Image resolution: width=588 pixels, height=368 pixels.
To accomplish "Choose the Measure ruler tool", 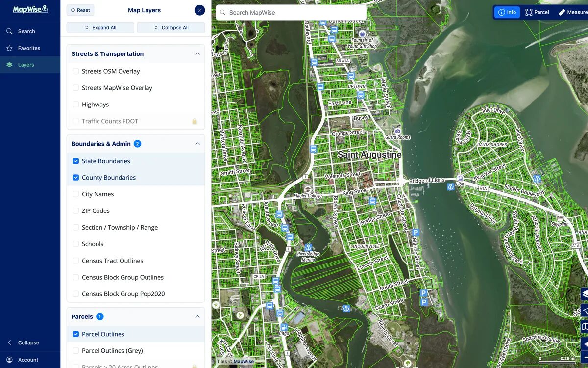I will (x=572, y=12).
